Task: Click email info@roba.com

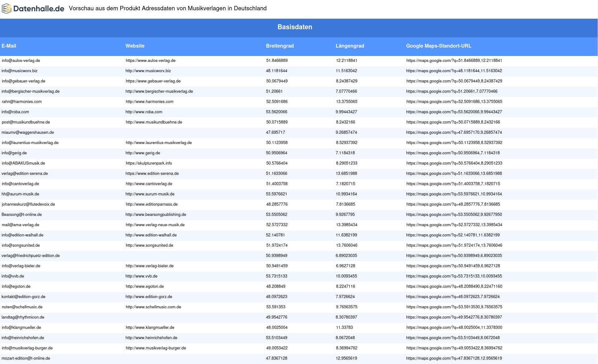Action: [x=15, y=112]
